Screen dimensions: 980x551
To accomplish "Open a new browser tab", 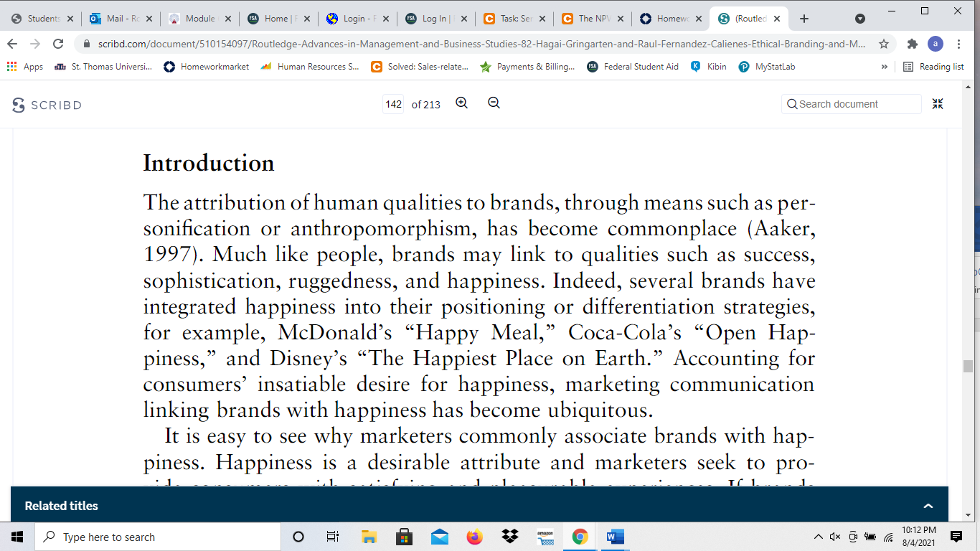I will click(x=804, y=19).
